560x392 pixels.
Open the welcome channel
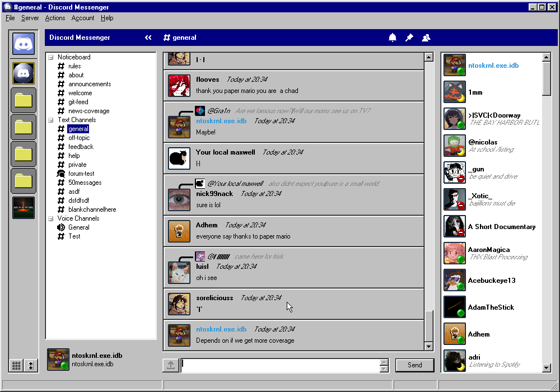80,93
